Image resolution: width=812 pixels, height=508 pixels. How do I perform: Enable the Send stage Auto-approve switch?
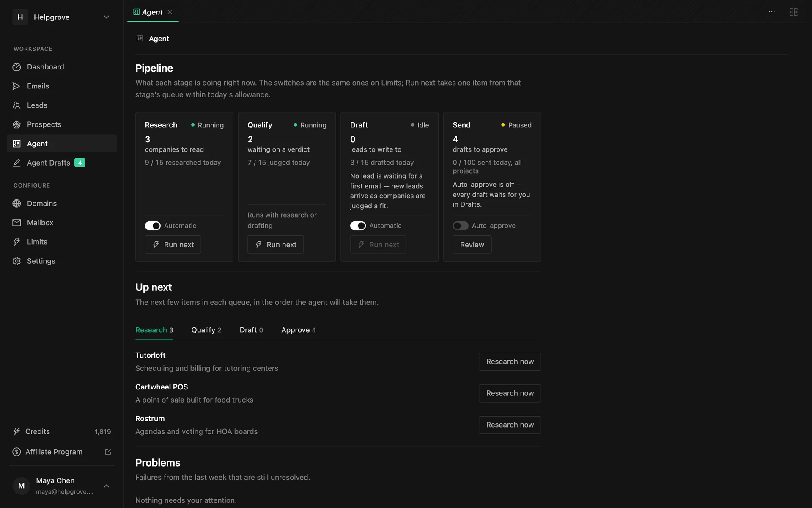(x=461, y=226)
